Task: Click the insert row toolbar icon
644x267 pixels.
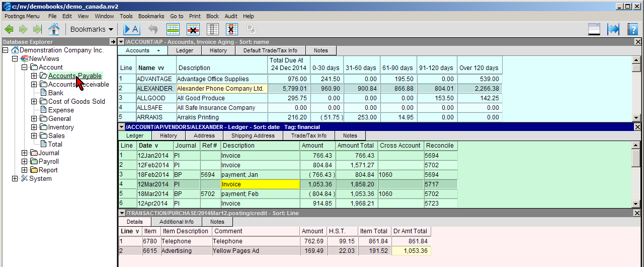Action: click(174, 29)
